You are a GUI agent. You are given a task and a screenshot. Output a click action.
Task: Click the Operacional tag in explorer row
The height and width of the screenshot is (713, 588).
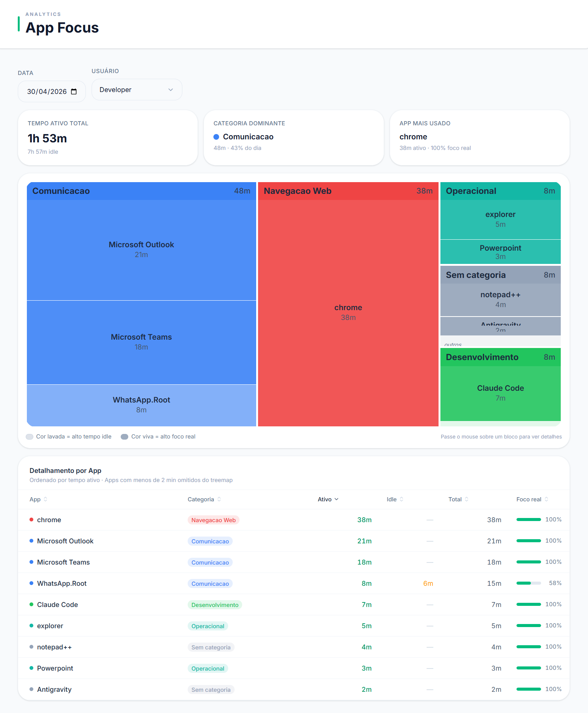(x=208, y=626)
